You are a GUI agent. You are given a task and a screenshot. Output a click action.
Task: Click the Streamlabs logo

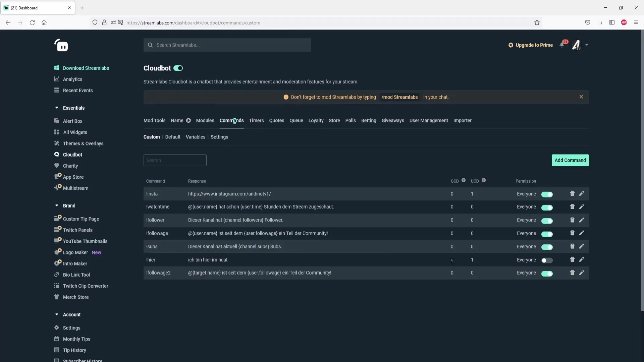pyautogui.click(x=61, y=45)
